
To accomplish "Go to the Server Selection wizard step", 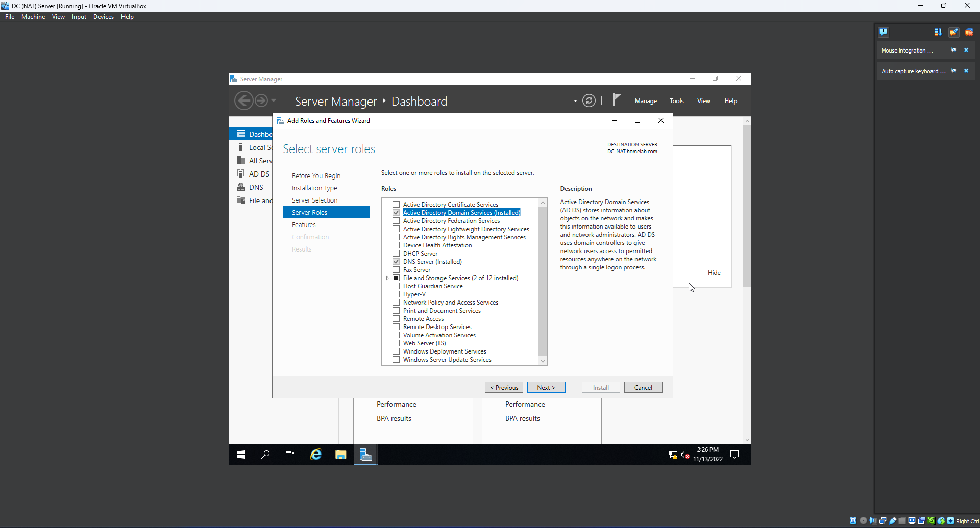I will pos(314,200).
